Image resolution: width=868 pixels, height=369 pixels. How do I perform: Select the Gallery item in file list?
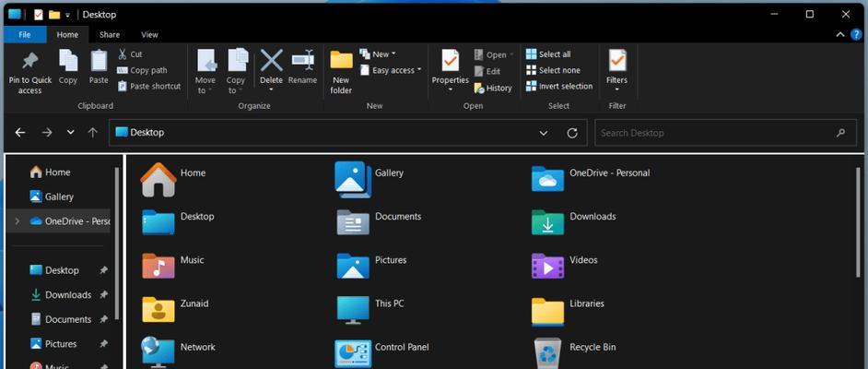369,178
